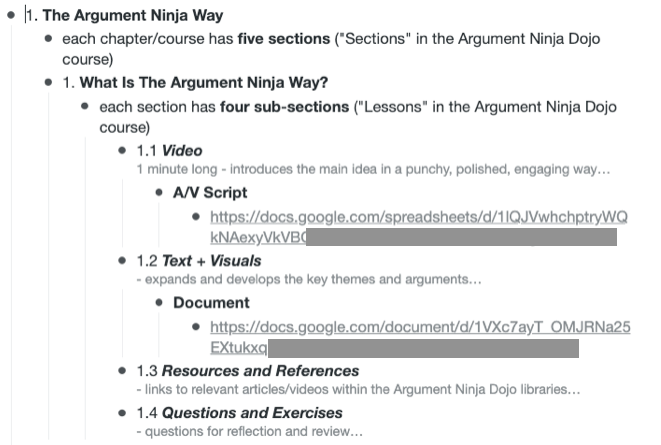This screenshot has width=661, height=445.
Task: Place cursor in 'The Argument Ninja Way' heading
Action: click(125, 15)
